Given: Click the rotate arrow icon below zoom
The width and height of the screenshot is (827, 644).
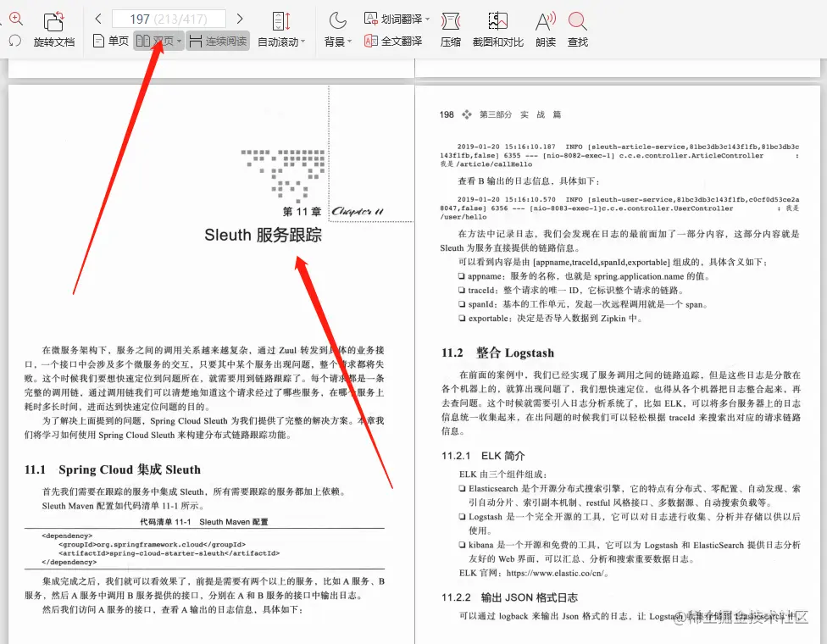Looking at the screenshot, I should point(15,40).
